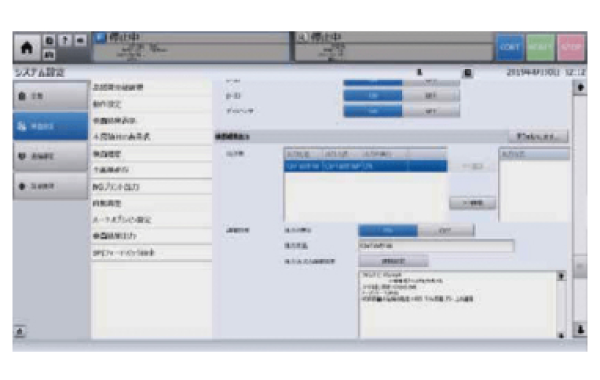Select the last item in the settings list
The width and height of the screenshot is (600, 380).
152,253
